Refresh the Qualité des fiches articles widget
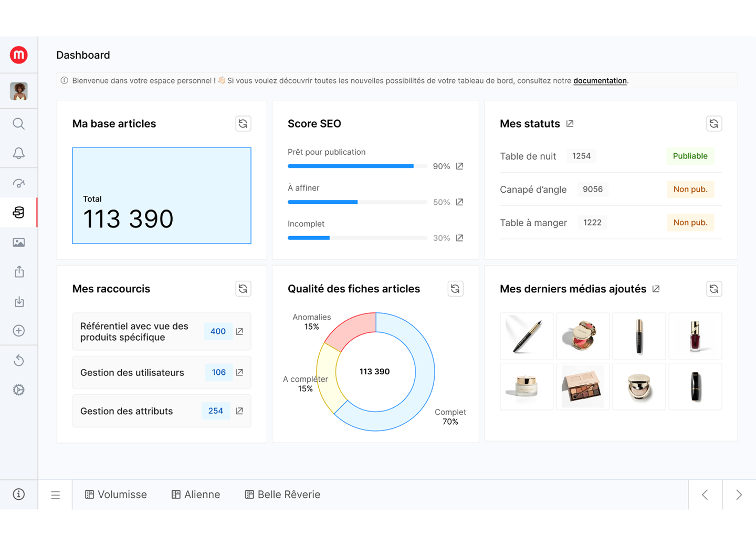The width and height of the screenshot is (756, 546). point(455,289)
